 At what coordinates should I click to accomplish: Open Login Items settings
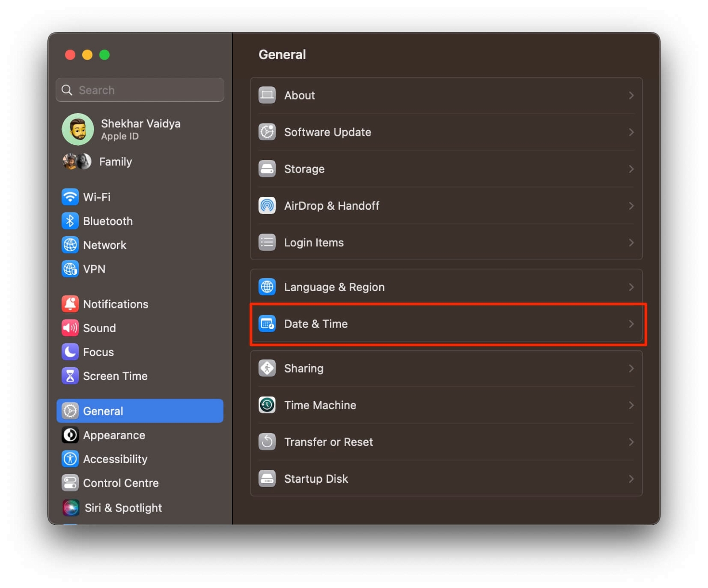coord(313,242)
